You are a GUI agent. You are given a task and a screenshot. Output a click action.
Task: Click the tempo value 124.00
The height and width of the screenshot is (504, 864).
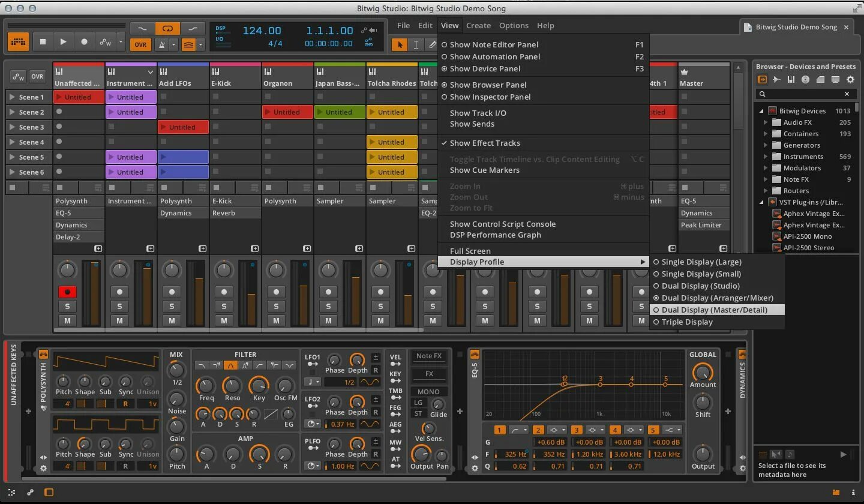(x=262, y=31)
